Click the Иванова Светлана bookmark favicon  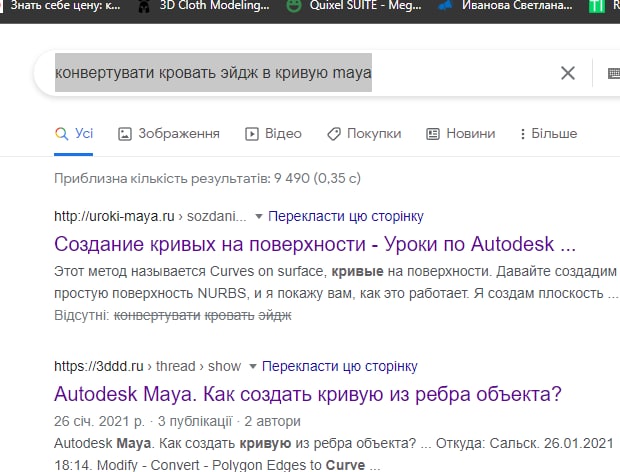coord(445,6)
